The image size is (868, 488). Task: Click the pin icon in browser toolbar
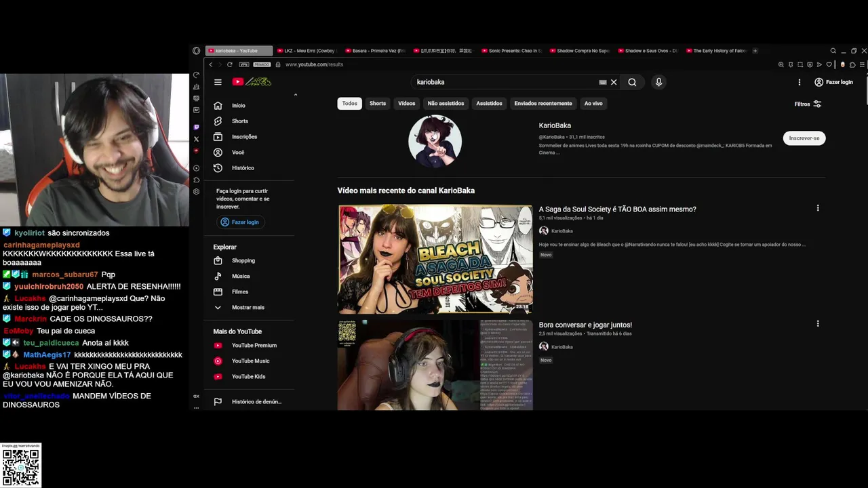click(791, 64)
